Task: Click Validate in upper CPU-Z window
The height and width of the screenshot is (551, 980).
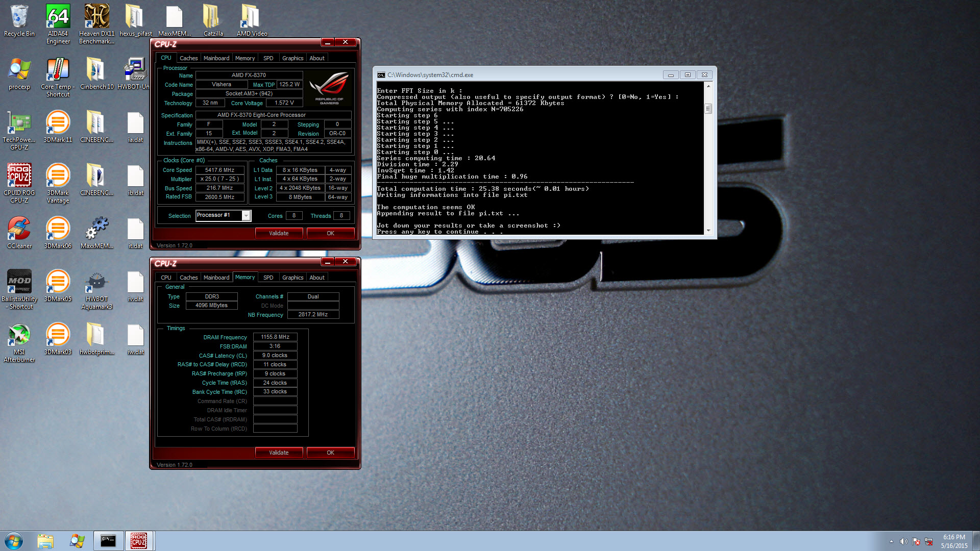Action: [279, 233]
